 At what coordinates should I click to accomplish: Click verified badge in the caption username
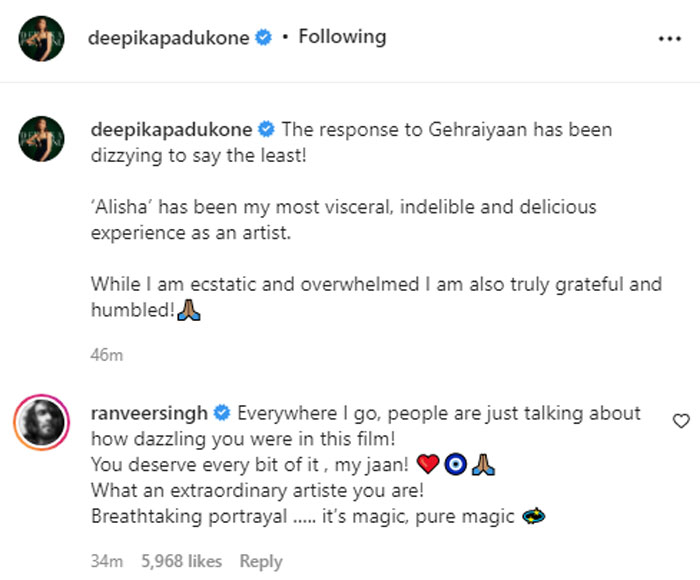tap(268, 130)
